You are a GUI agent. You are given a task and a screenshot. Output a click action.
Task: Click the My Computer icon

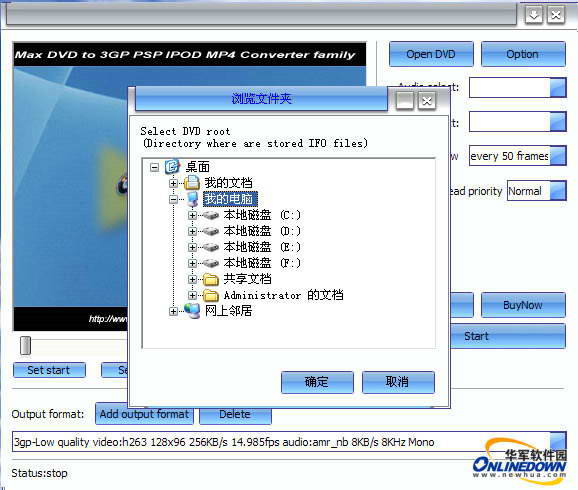(192, 199)
